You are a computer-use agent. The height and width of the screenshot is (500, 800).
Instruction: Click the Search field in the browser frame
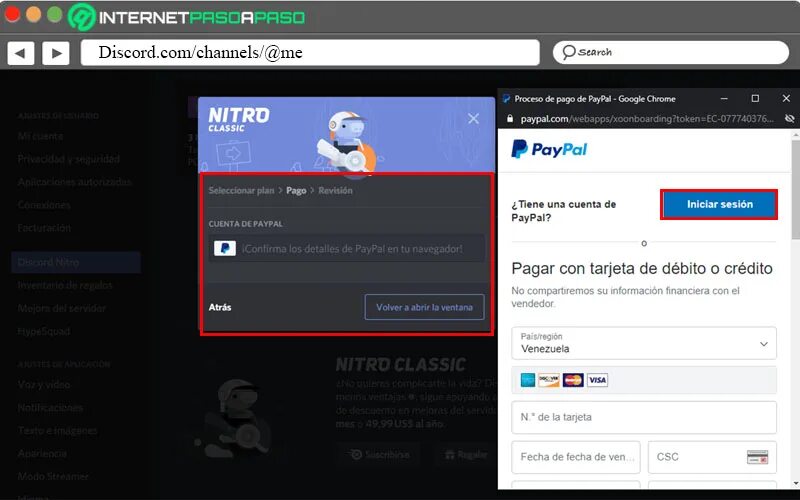[x=670, y=53]
